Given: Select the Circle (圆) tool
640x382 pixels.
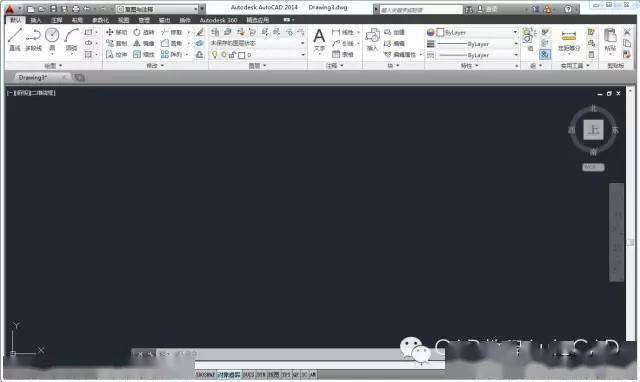Looking at the screenshot, I should 52,39.
